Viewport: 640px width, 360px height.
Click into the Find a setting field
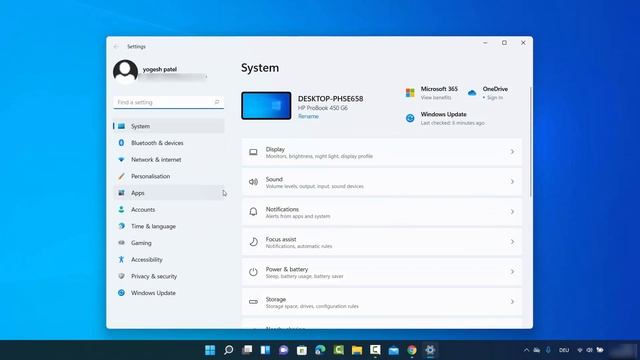tap(169, 102)
